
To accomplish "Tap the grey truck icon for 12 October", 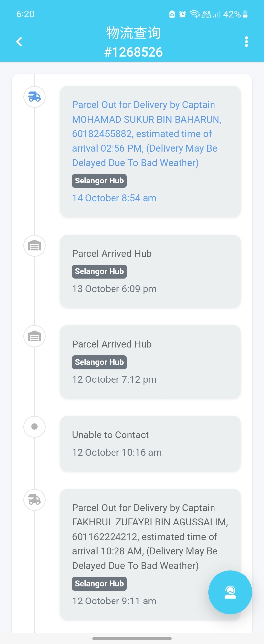I will [34, 500].
